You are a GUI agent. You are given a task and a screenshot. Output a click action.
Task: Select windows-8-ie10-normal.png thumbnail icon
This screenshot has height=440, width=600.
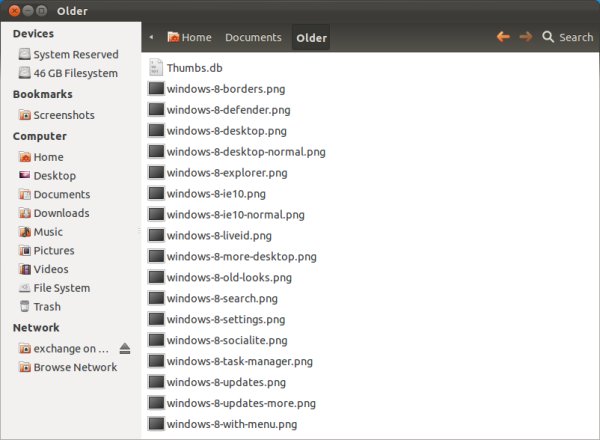(x=156, y=214)
